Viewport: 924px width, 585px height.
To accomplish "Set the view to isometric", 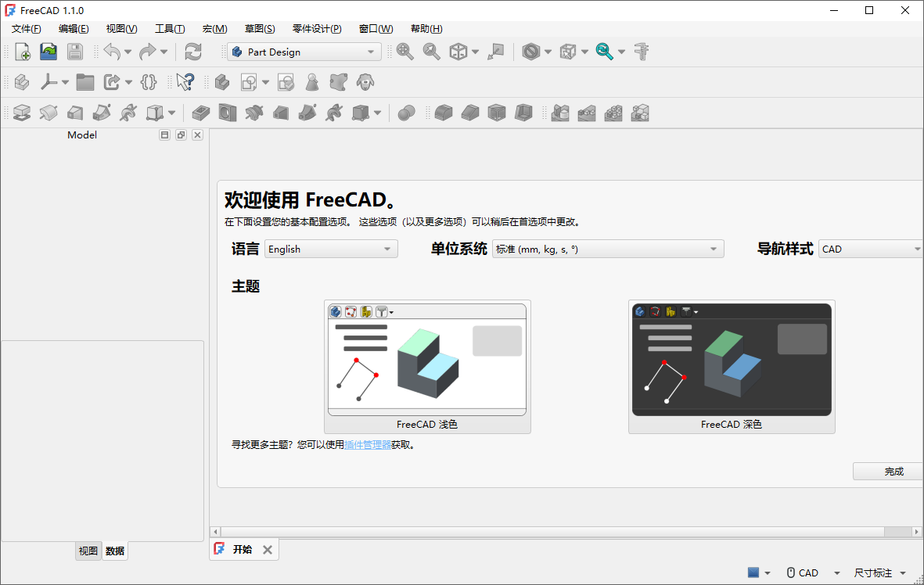I will tap(460, 51).
